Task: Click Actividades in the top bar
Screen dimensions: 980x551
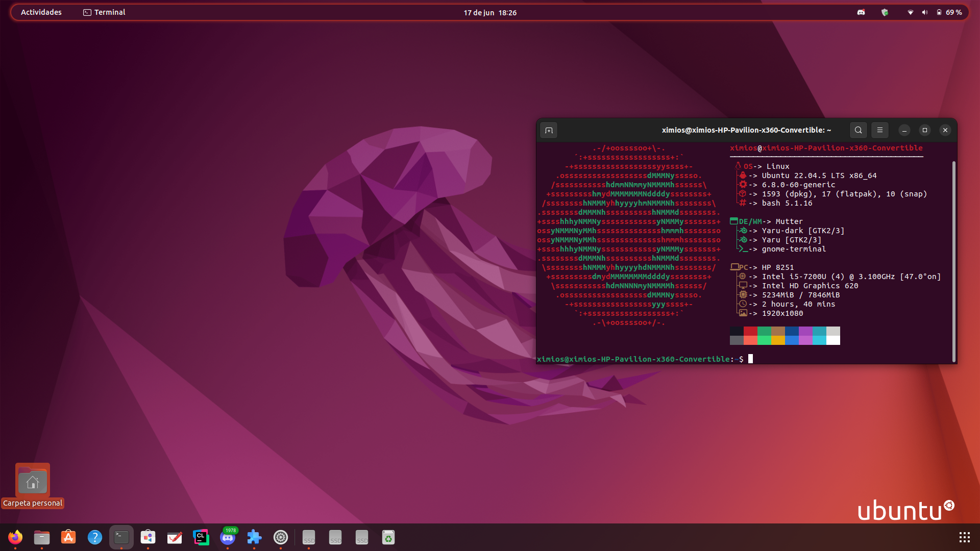Action: tap(41, 12)
